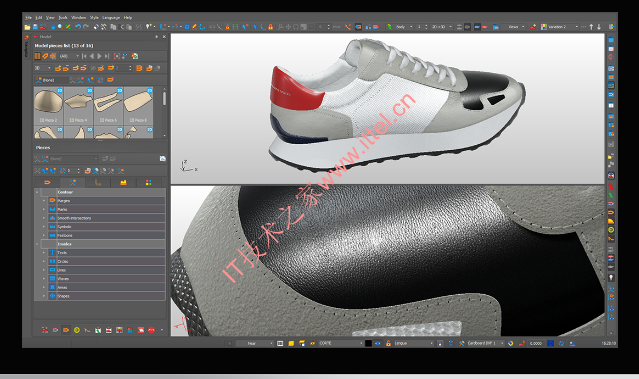Open the Edit menu

point(39,18)
